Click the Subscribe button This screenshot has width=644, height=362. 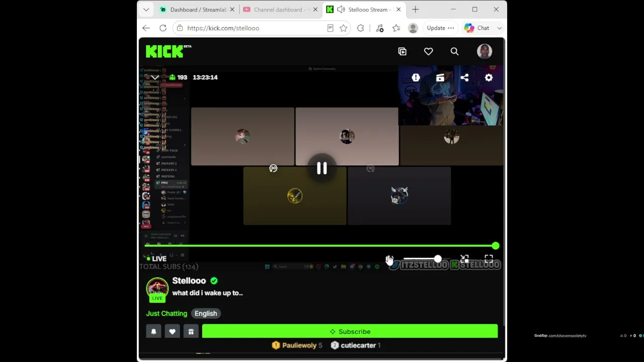[x=350, y=331]
